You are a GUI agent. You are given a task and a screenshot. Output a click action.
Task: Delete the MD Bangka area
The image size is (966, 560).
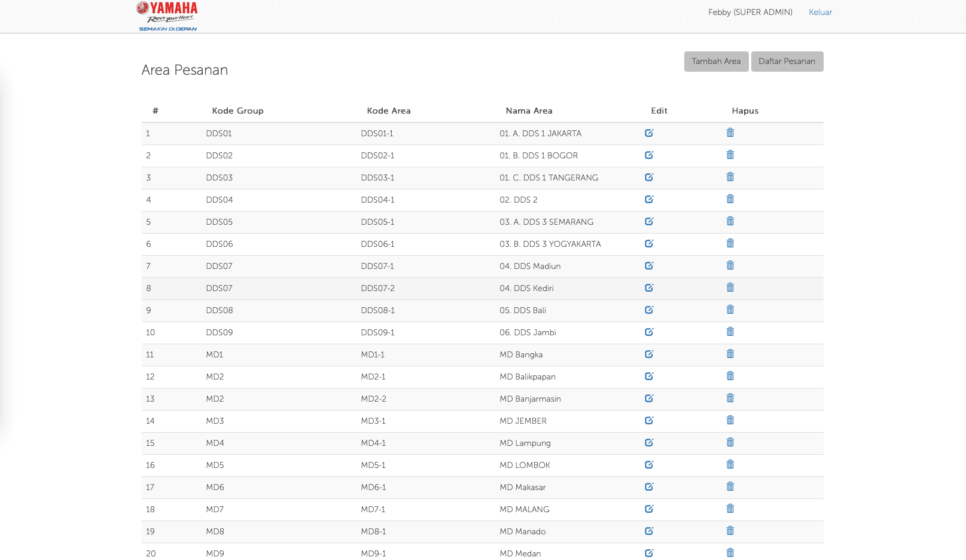coord(730,354)
